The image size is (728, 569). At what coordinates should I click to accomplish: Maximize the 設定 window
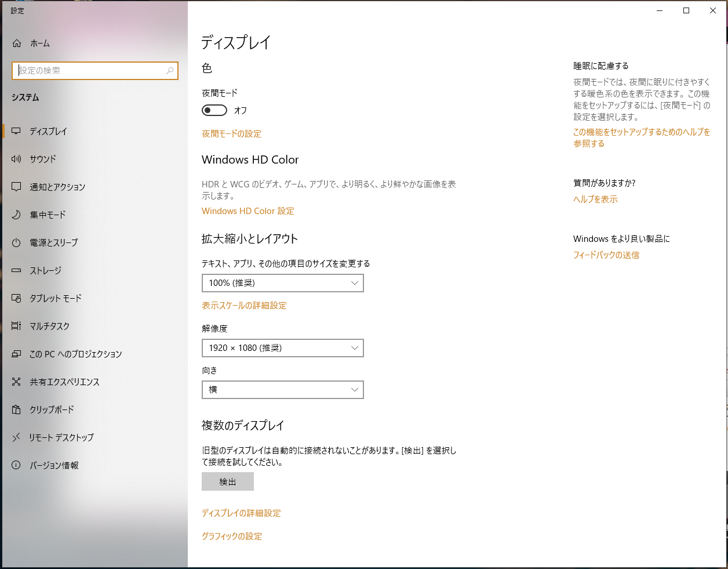[686, 10]
